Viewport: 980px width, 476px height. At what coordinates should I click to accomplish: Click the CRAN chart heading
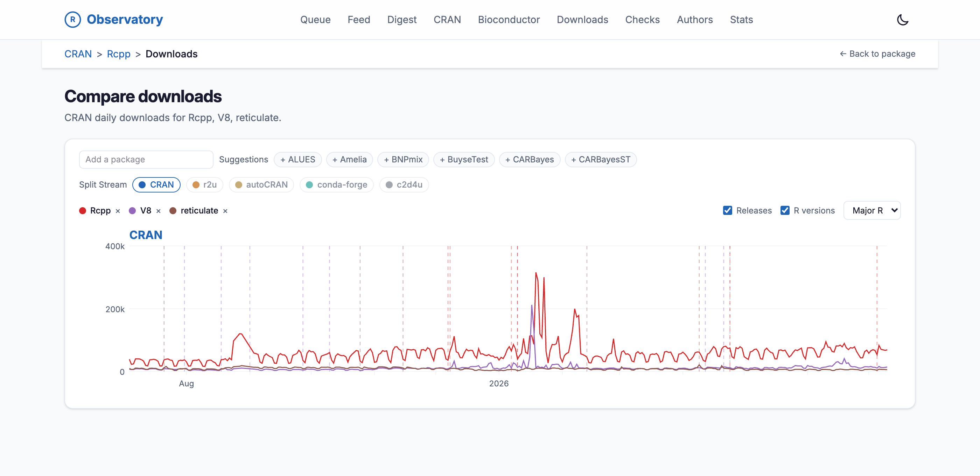[x=146, y=235]
